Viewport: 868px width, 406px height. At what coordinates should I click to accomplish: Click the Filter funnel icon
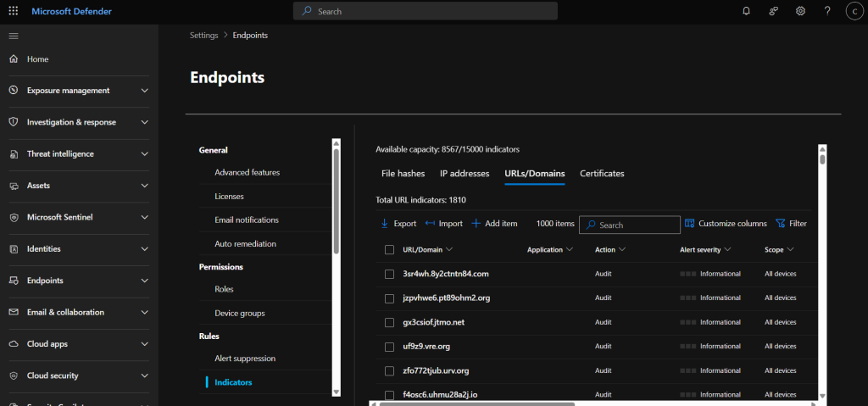point(780,224)
